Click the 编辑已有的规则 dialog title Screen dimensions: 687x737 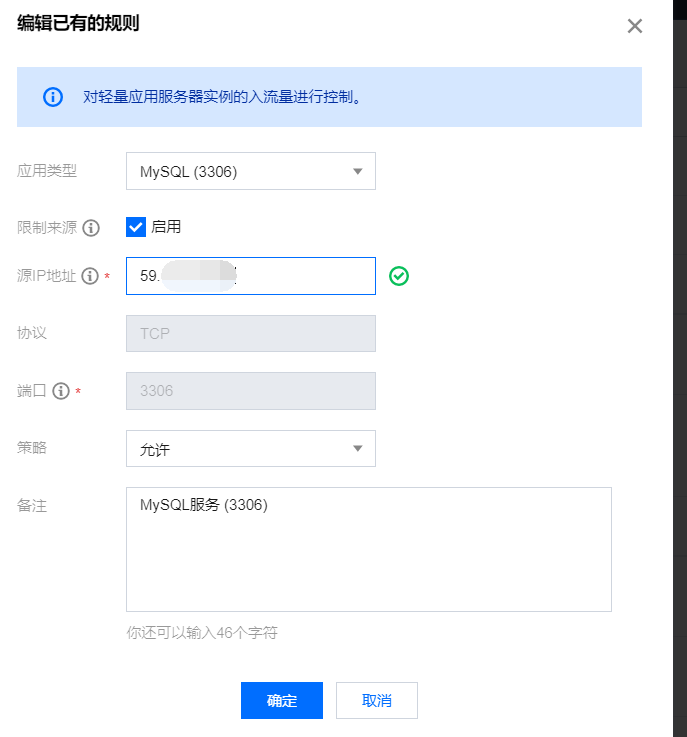click(78, 24)
